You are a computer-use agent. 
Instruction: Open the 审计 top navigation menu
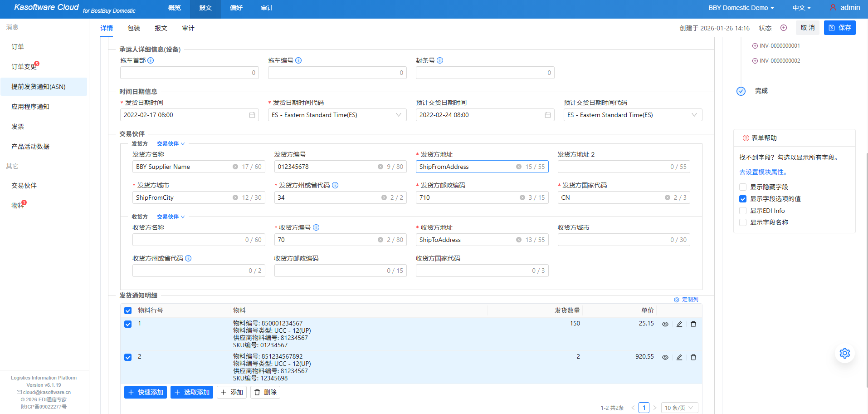click(267, 8)
